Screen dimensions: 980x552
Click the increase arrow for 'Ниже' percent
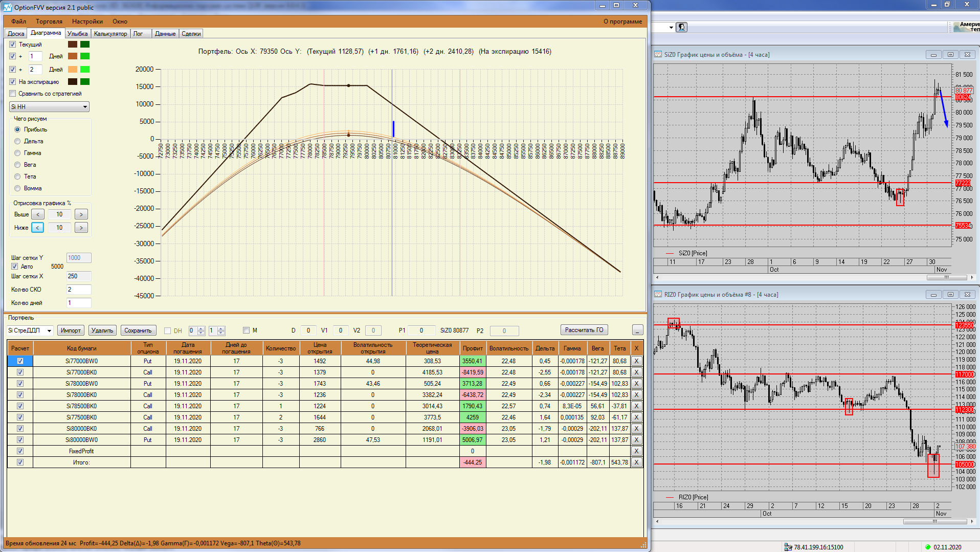point(81,228)
